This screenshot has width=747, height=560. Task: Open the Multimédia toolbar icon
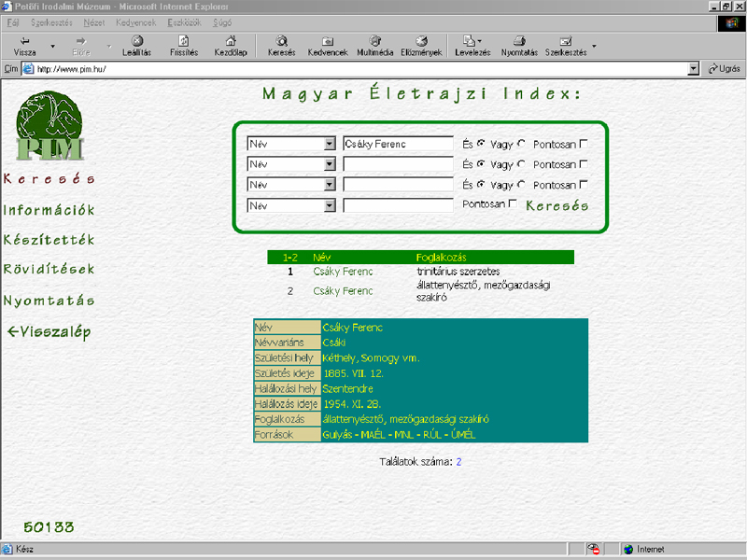(x=375, y=41)
